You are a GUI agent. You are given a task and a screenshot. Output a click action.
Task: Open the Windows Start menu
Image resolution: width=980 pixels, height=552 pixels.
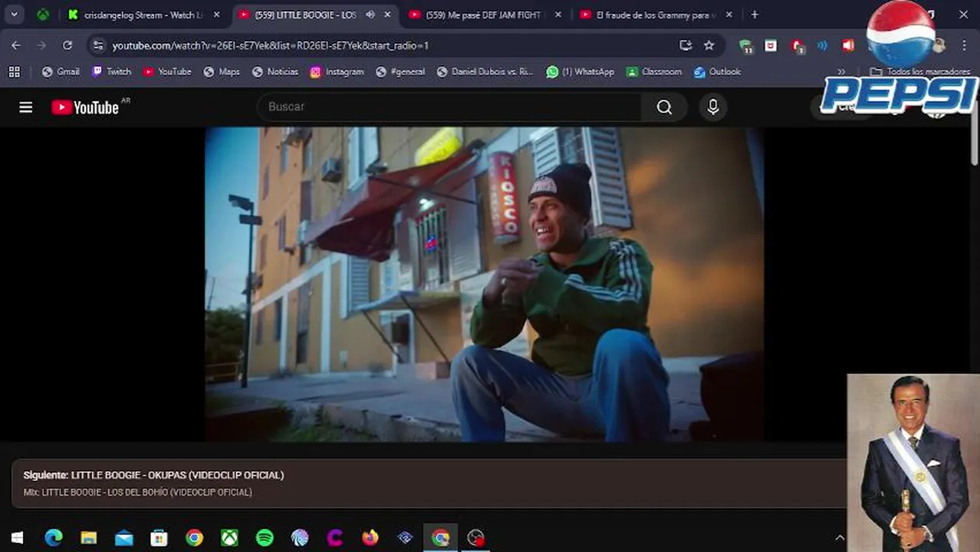17,538
